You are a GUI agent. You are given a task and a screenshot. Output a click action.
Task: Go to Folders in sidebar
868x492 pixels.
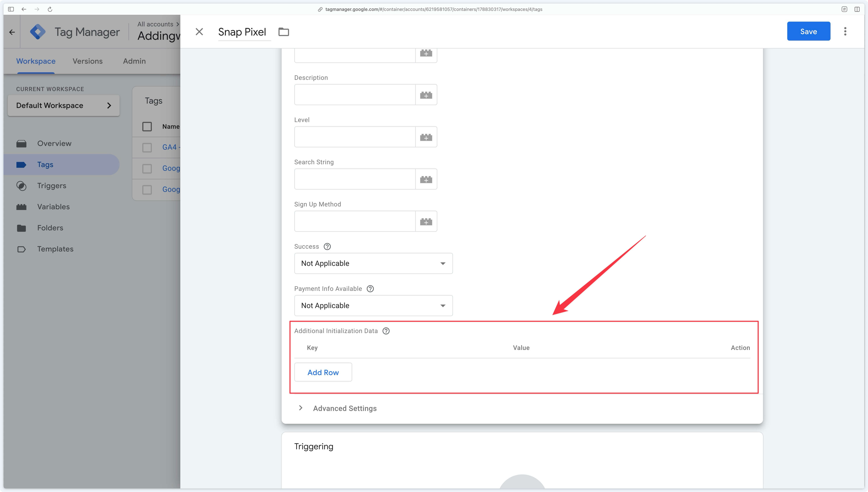50,228
